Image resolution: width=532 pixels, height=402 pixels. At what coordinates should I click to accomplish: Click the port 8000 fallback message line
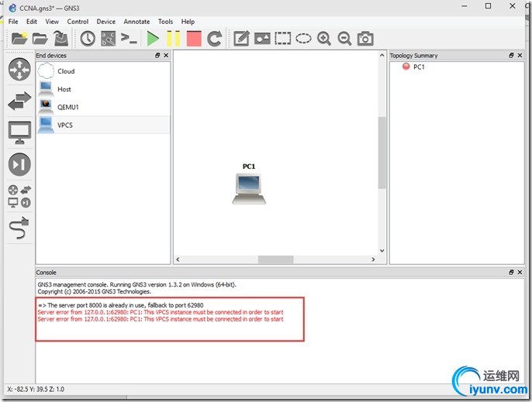click(120, 305)
